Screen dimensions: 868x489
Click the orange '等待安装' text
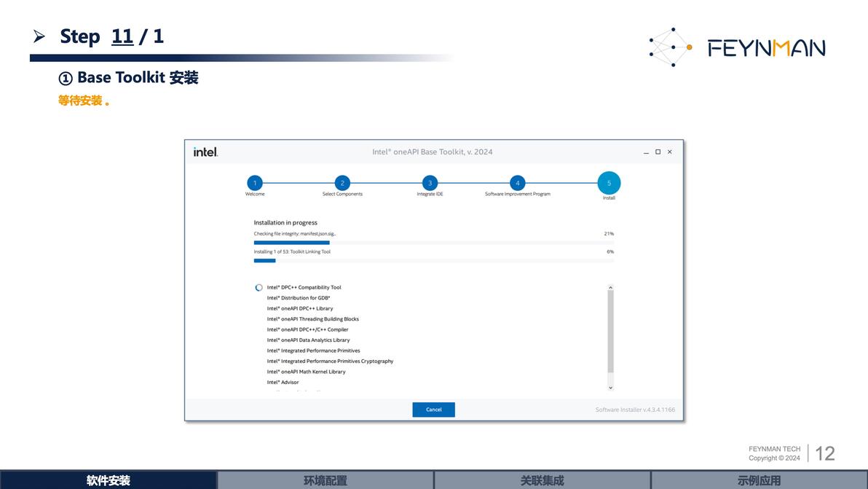click(x=80, y=101)
